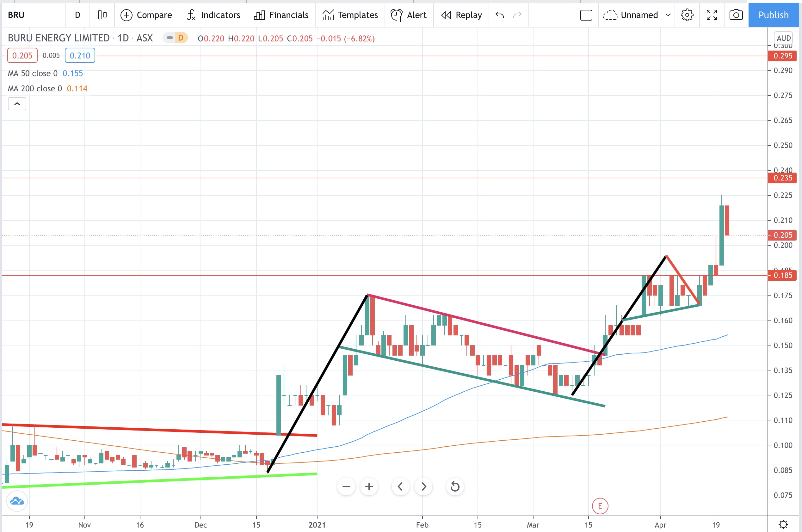
Task: Click the blue Publish button
Action: (x=774, y=15)
